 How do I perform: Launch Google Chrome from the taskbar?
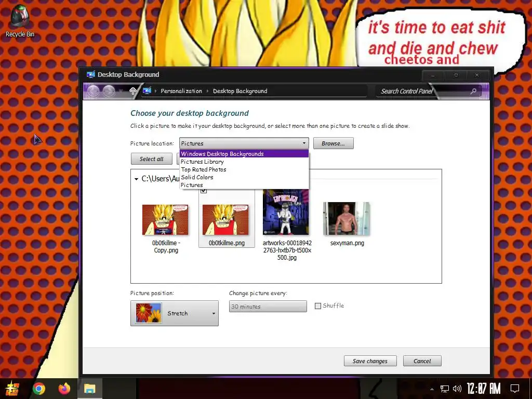point(38,389)
